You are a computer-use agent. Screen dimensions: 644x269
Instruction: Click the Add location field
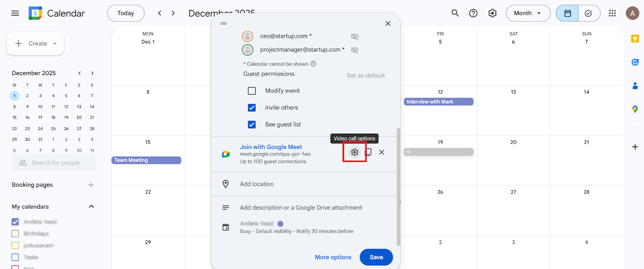[257, 184]
